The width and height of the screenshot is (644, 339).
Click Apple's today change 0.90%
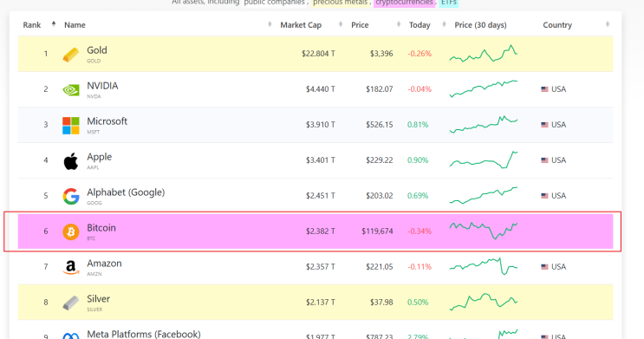click(x=418, y=160)
